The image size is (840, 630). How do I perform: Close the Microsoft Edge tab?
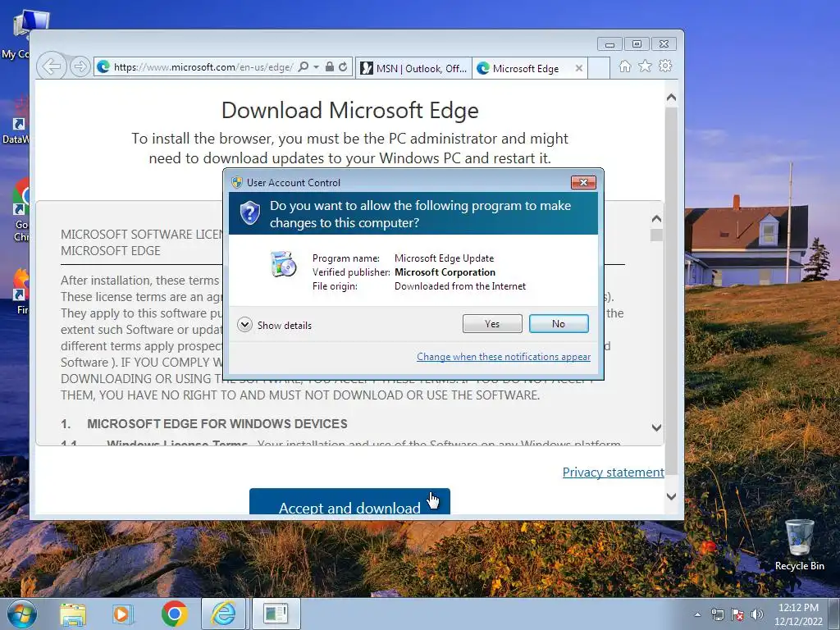(x=578, y=69)
